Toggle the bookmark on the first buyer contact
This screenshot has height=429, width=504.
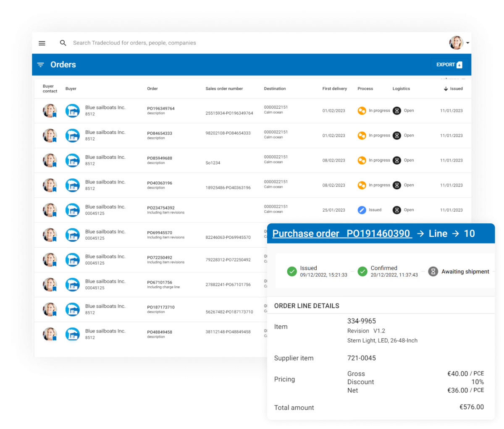pyautogui.click(x=55, y=114)
